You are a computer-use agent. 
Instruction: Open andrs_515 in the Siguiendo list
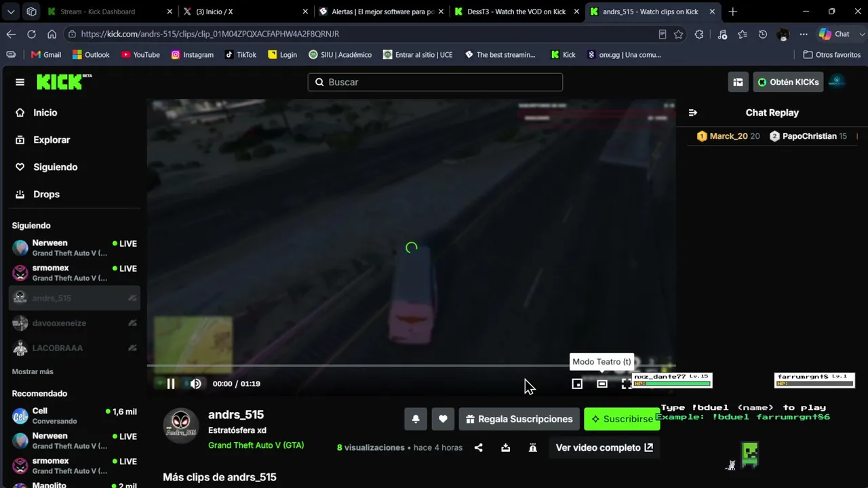click(x=75, y=298)
